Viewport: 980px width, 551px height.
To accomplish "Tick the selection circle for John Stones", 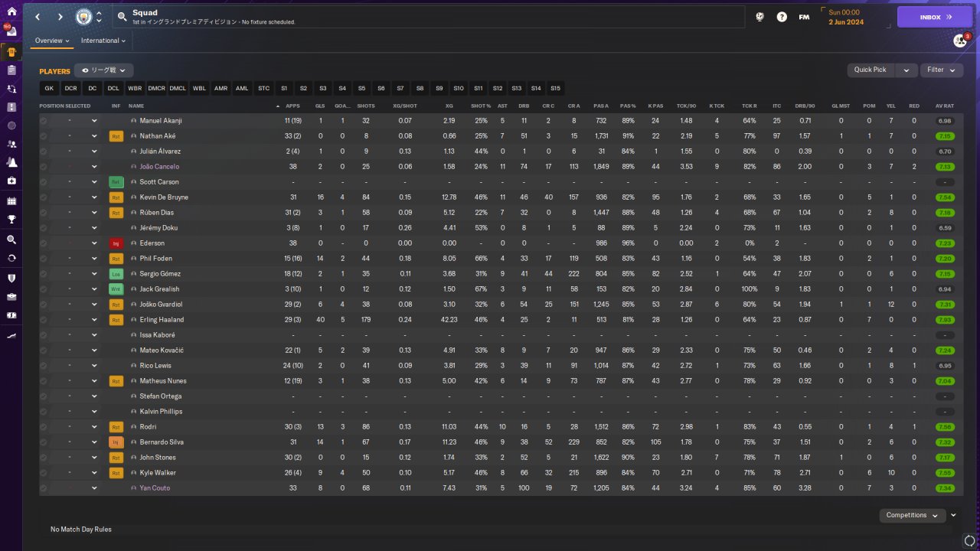I will [x=44, y=458].
